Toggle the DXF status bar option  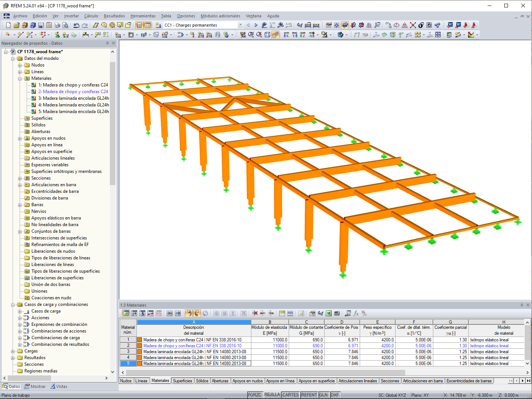[335, 395]
